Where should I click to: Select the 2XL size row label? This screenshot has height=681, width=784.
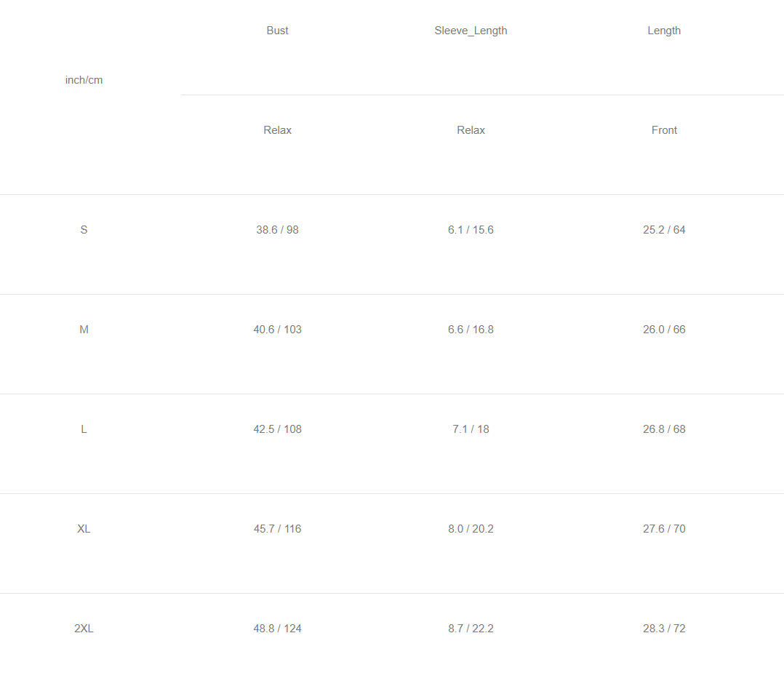[84, 629]
